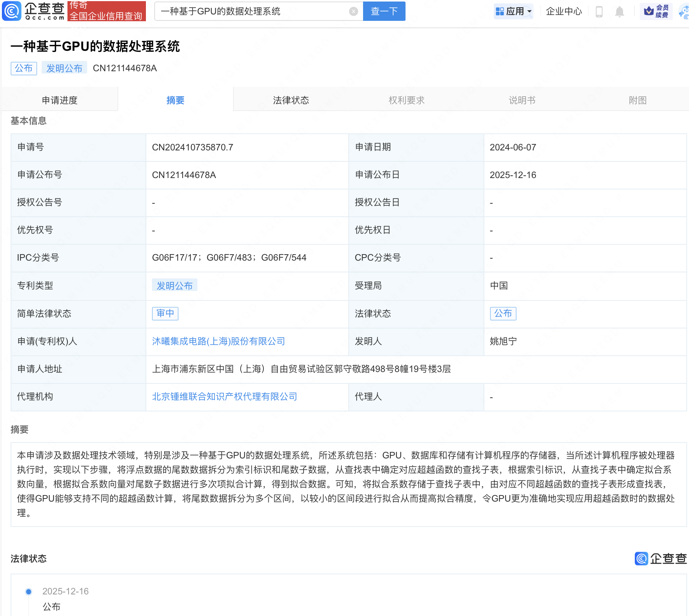Click the 查一下 search button
Viewport: 689px width, 616px height.
[x=384, y=11]
